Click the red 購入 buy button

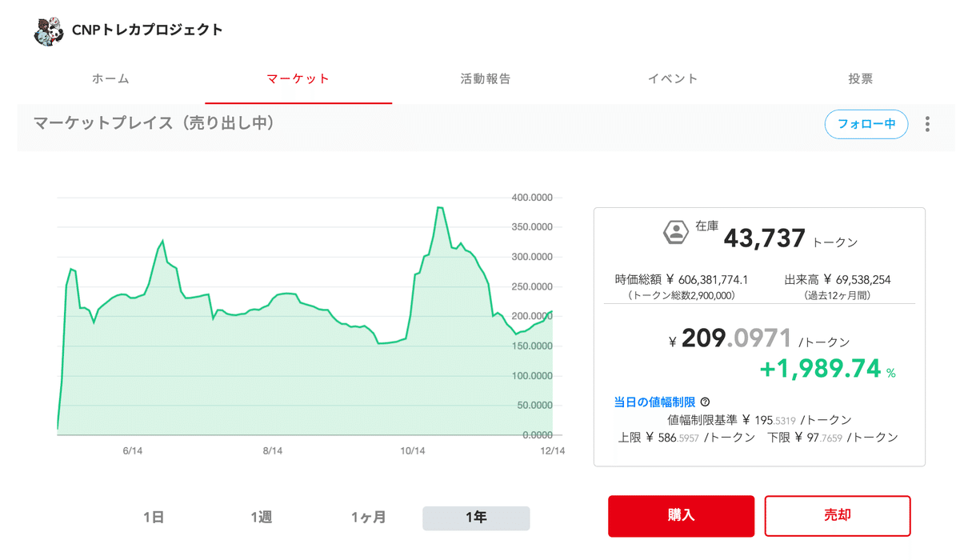(x=681, y=516)
